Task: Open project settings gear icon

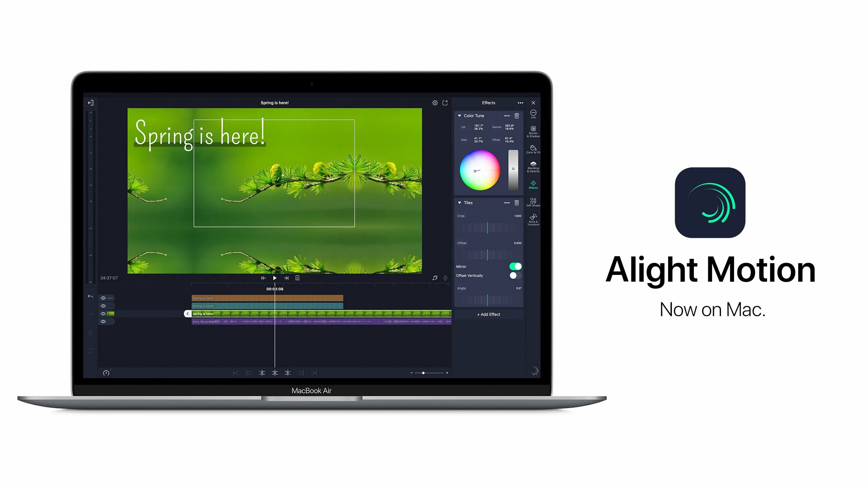Action: [435, 103]
